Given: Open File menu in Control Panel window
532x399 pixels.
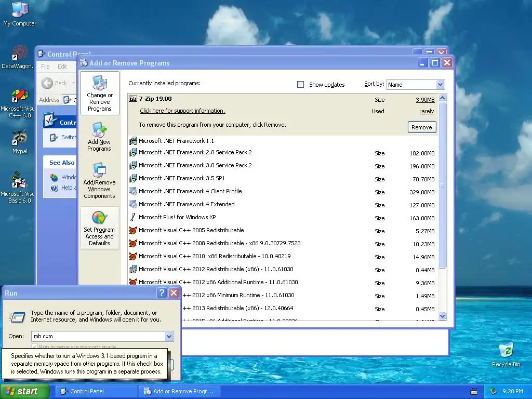Looking at the screenshot, I should coord(45,66).
